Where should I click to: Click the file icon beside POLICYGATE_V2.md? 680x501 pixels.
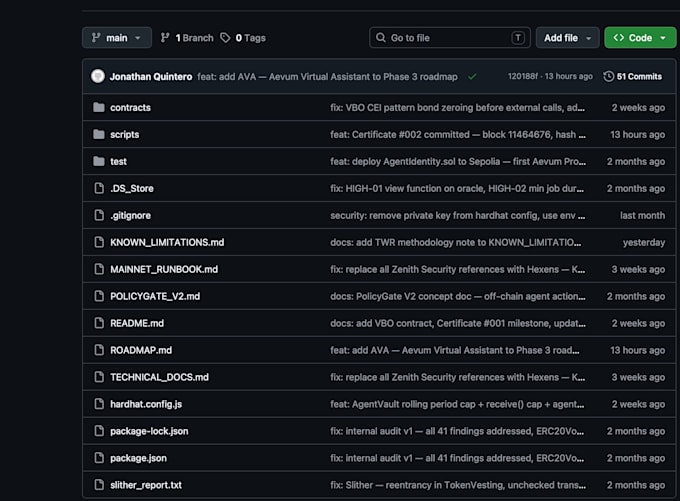click(x=99, y=296)
